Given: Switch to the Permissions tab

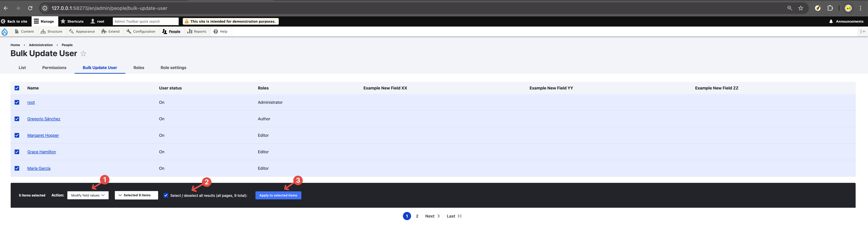Looking at the screenshot, I should pyautogui.click(x=54, y=67).
